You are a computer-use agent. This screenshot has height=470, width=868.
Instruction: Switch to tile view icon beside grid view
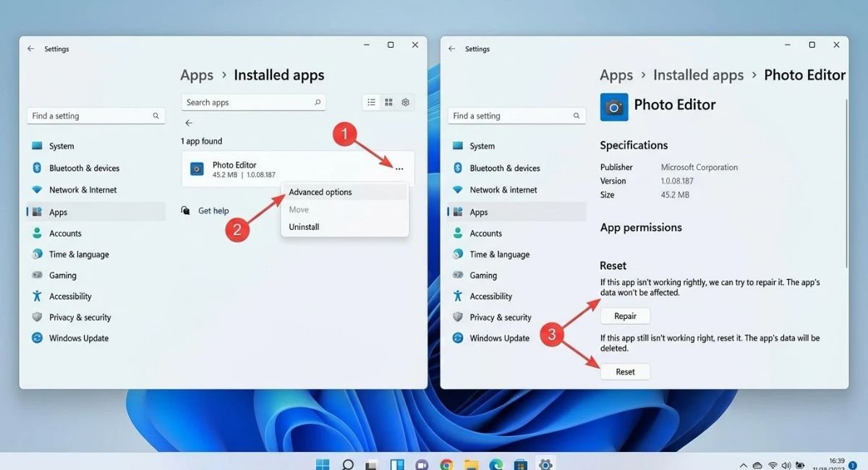click(x=406, y=103)
